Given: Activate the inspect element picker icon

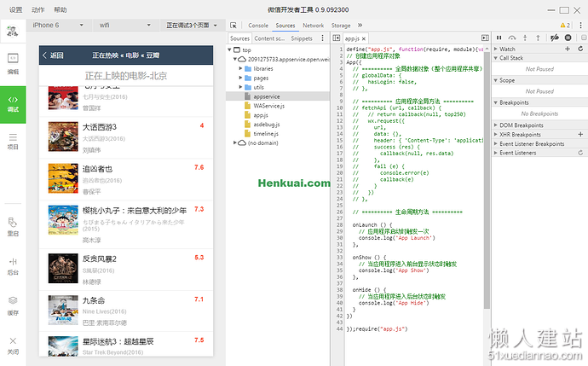Looking at the screenshot, I should (233, 25).
